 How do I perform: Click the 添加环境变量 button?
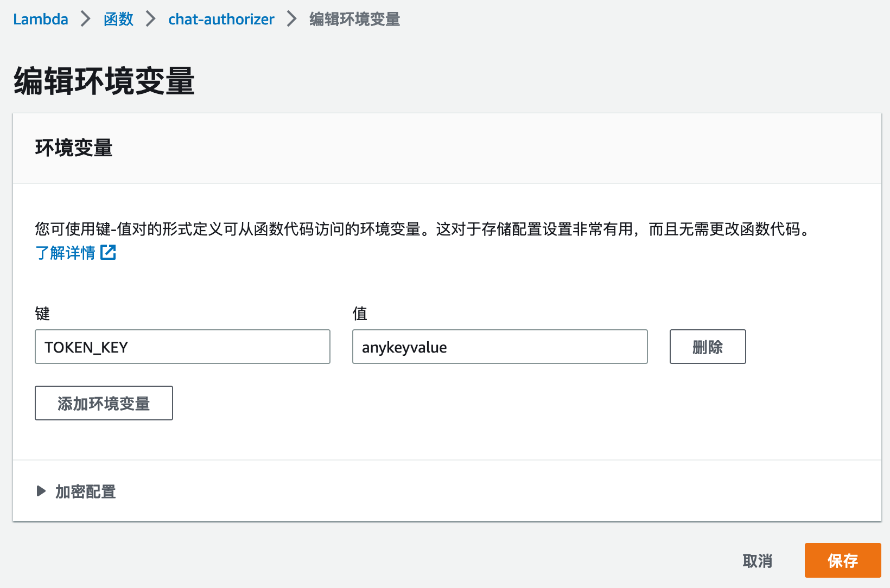click(x=104, y=403)
